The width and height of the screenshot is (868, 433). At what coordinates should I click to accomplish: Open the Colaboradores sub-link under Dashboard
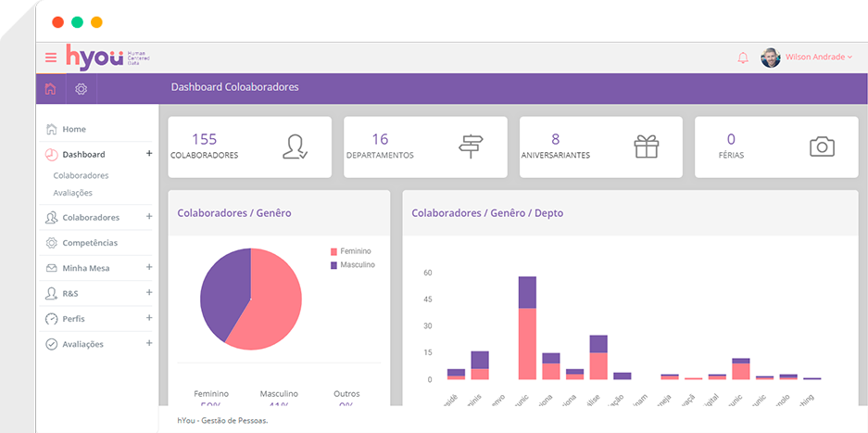[81, 175]
